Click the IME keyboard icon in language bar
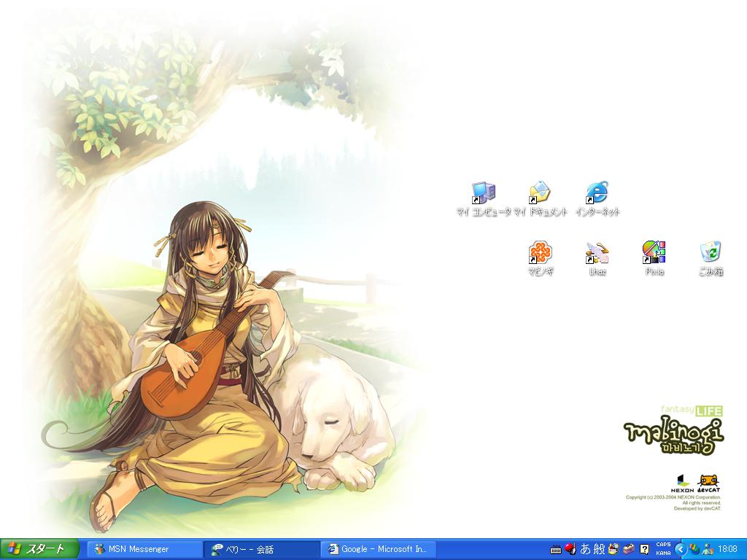 555,550
